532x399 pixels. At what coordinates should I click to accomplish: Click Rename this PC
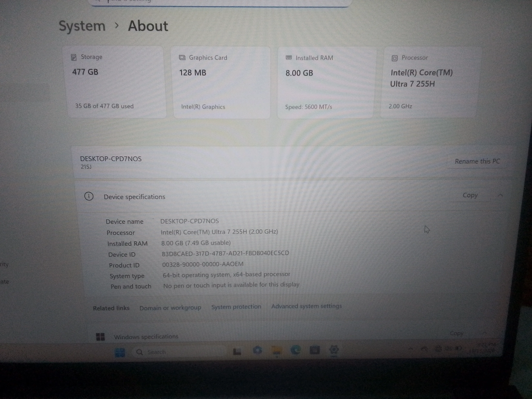(477, 161)
